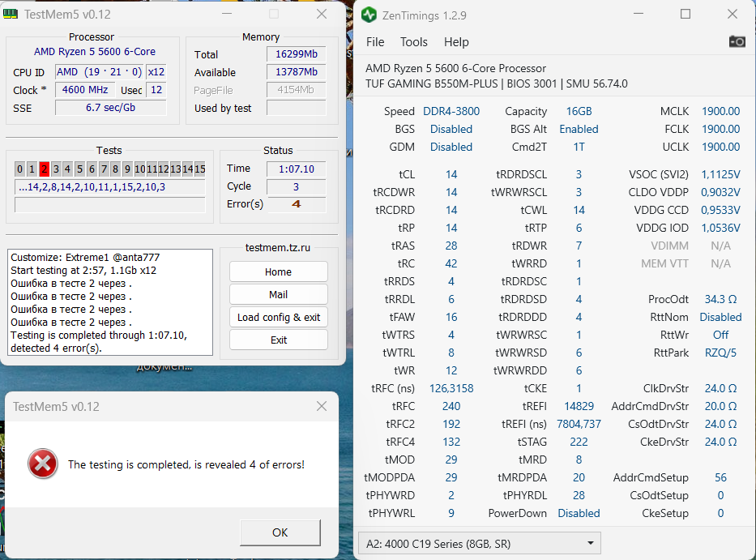This screenshot has width=756, height=560.
Task: Click the PageFile 4154Mb field
Action: coord(296,90)
